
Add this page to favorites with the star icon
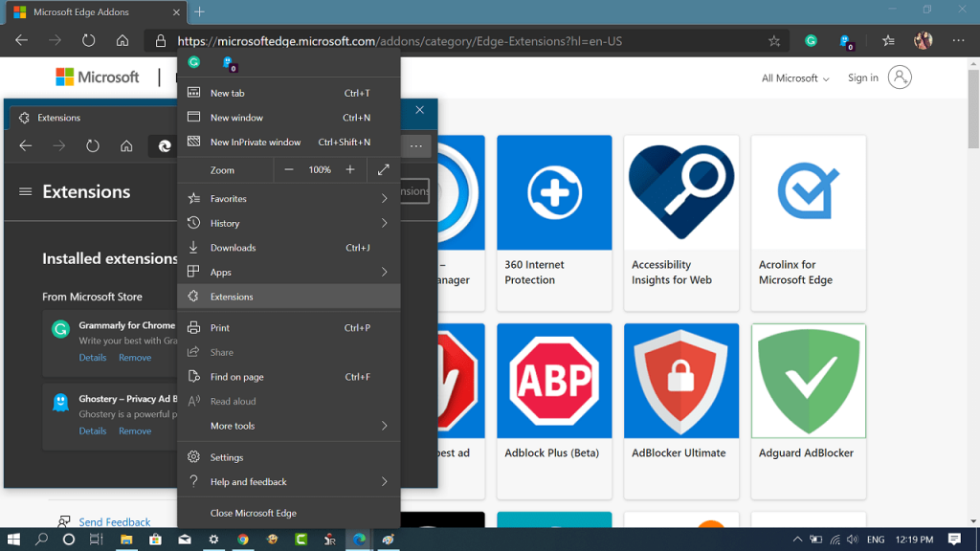point(774,41)
